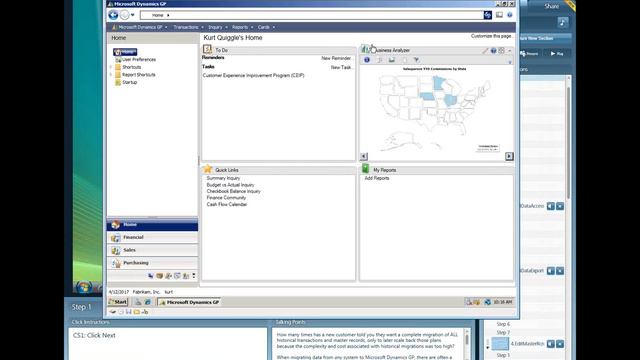The width and height of the screenshot is (640, 360).
Task: Click the music note icon in the recorder
Action: tap(563, 22)
